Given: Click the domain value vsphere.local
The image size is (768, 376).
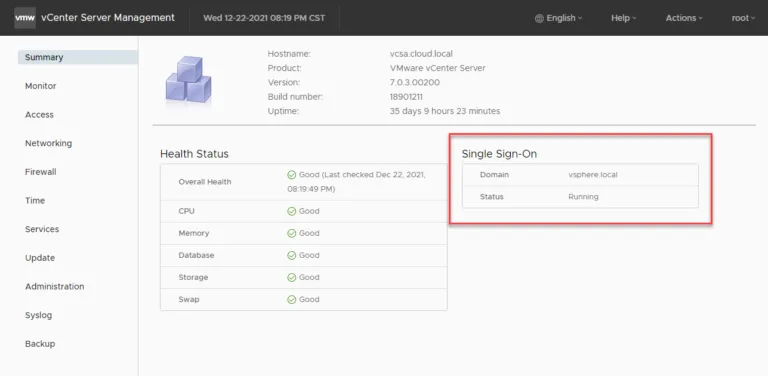Looking at the screenshot, I should (593, 174).
